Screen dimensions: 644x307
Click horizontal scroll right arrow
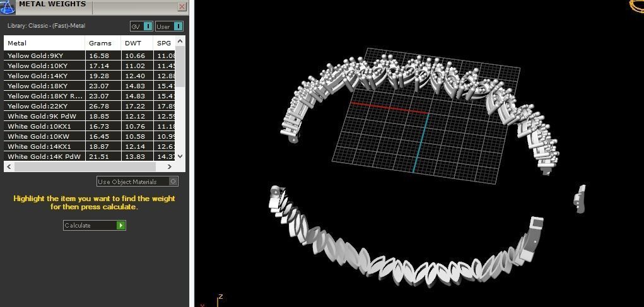point(170,166)
